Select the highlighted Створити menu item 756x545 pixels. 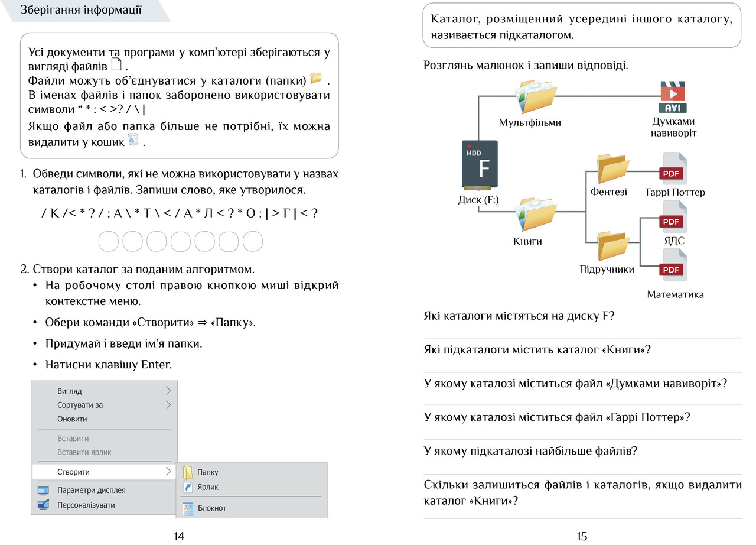tap(105, 472)
